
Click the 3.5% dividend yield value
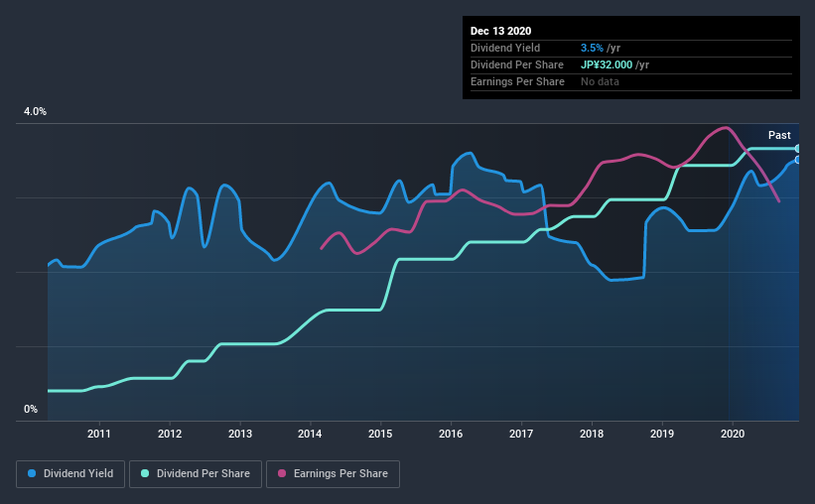point(592,48)
